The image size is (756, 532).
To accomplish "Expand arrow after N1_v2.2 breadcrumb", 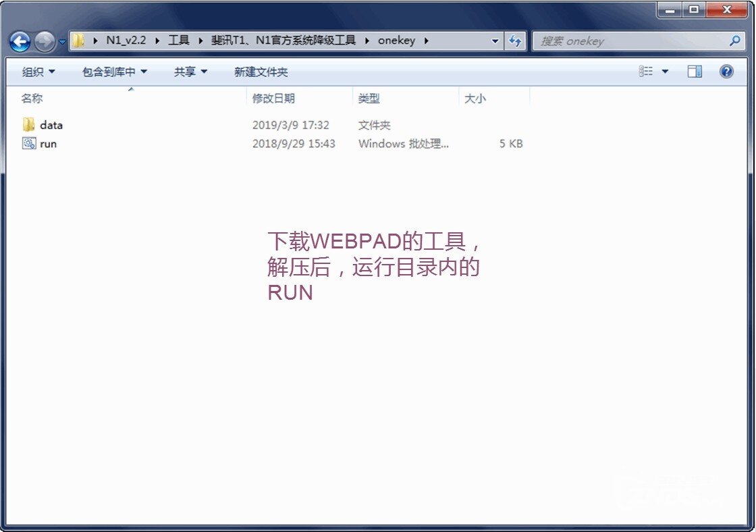I will click(157, 41).
